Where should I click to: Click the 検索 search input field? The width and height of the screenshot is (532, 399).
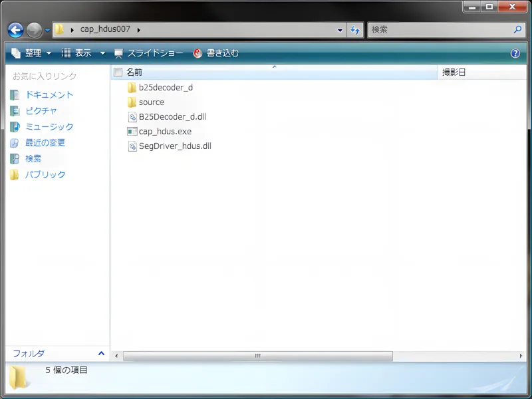439,30
